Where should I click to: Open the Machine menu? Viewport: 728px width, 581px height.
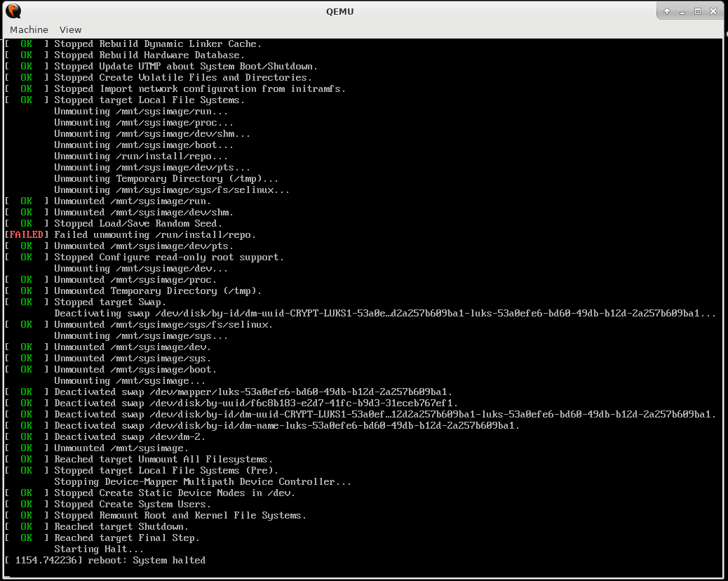tap(29, 29)
